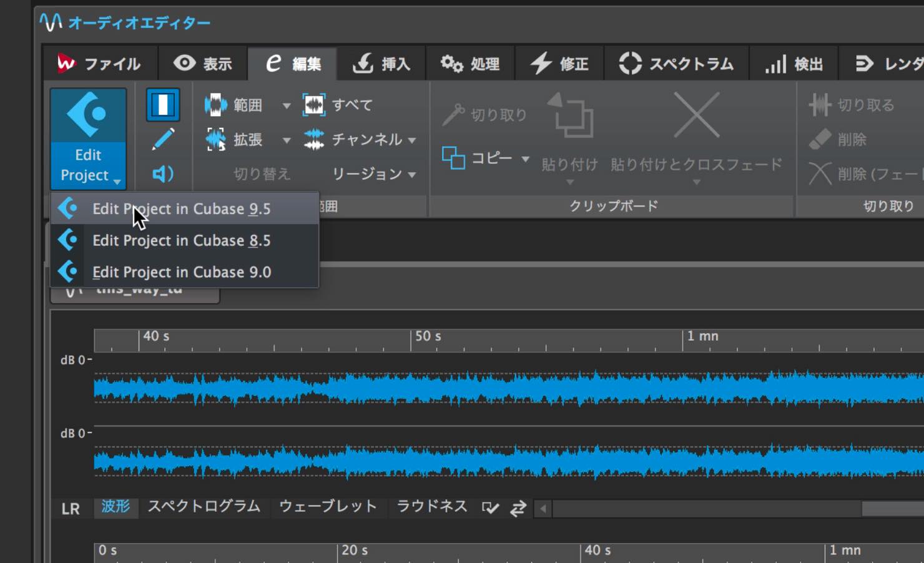This screenshot has height=563, width=924.
Task: Open the 検出 tab
Action: tap(794, 63)
